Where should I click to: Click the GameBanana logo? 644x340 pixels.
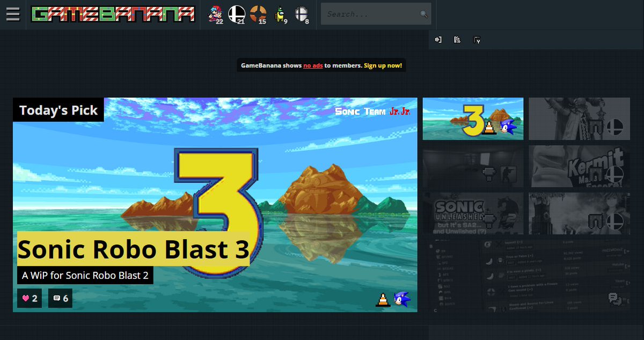(x=113, y=15)
